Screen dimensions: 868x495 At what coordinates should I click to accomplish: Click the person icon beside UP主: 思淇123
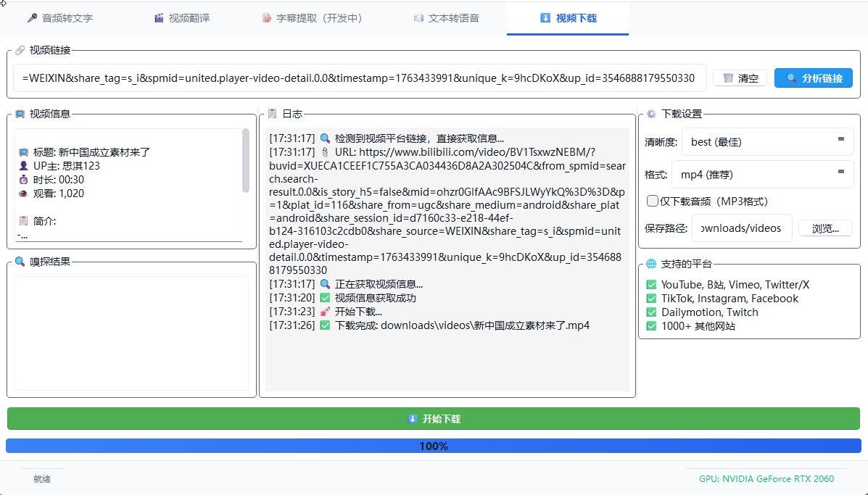pyautogui.click(x=23, y=166)
